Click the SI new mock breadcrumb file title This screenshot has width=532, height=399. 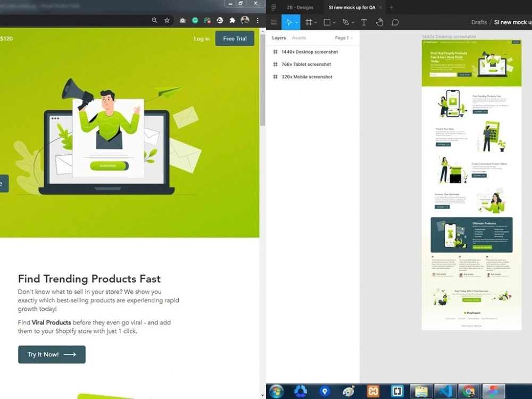coord(513,22)
